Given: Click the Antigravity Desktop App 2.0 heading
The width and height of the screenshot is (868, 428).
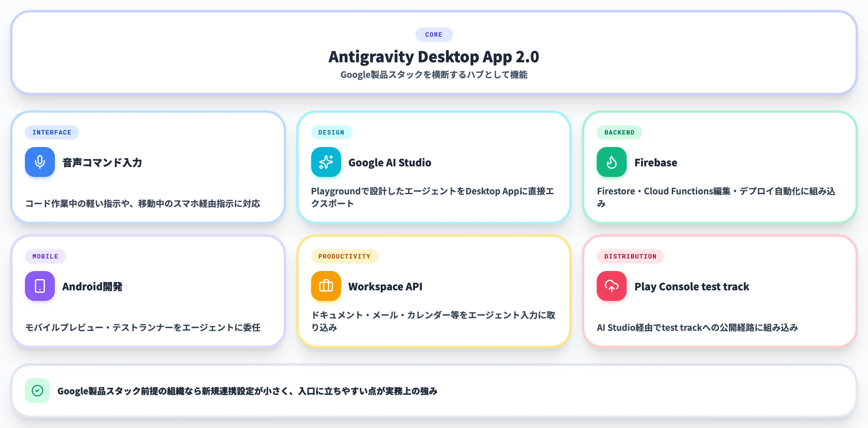Looking at the screenshot, I should (434, 57).
